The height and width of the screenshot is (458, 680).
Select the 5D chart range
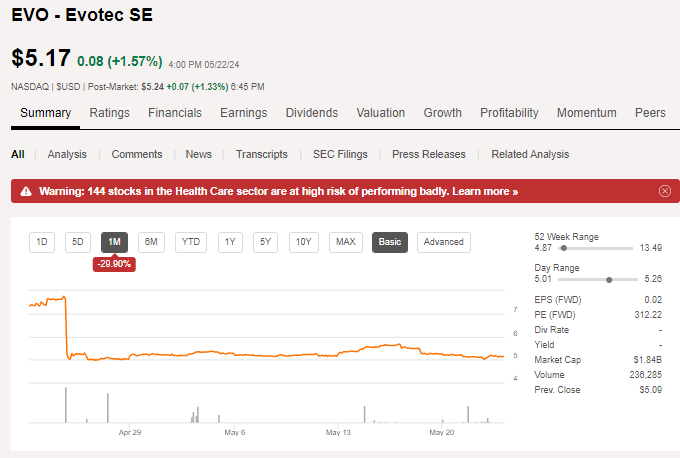78,242
